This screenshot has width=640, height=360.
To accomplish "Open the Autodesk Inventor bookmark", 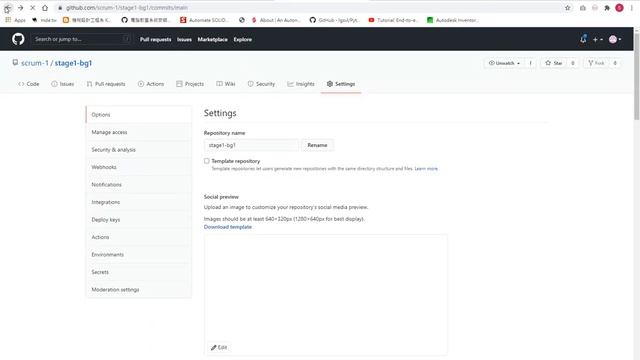I will 453,20.
